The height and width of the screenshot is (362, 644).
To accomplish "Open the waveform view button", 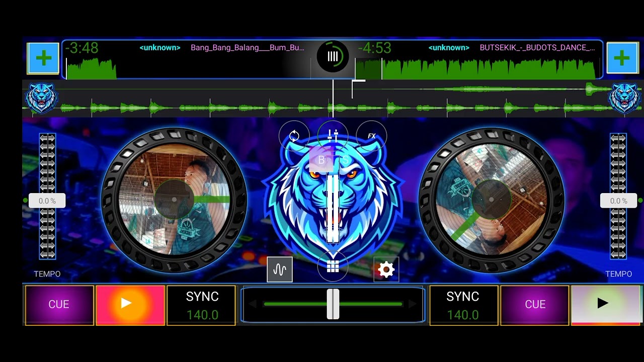I will pyautogui.click(x=280, y=269).
